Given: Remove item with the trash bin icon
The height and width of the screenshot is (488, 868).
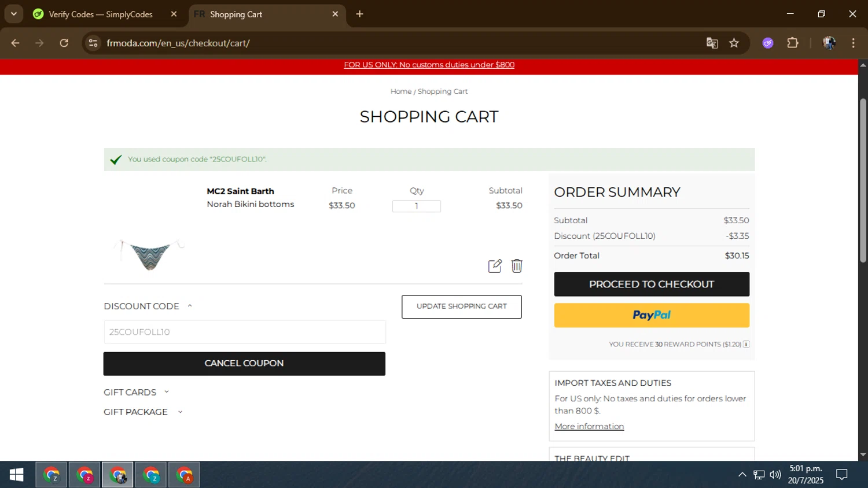Looking at the screenshot, I should click(517, 265).
